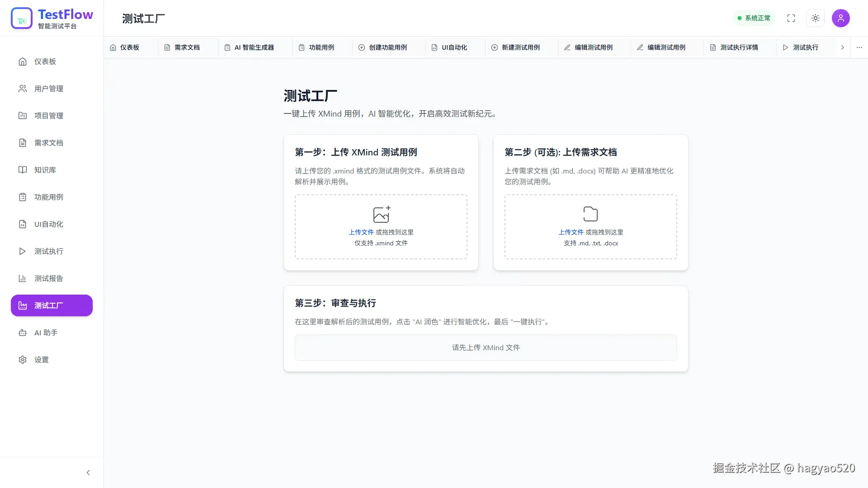Open the 编辑测试用例 tab
The width and height of the screenshot is (868, 488).
(593, 47)
